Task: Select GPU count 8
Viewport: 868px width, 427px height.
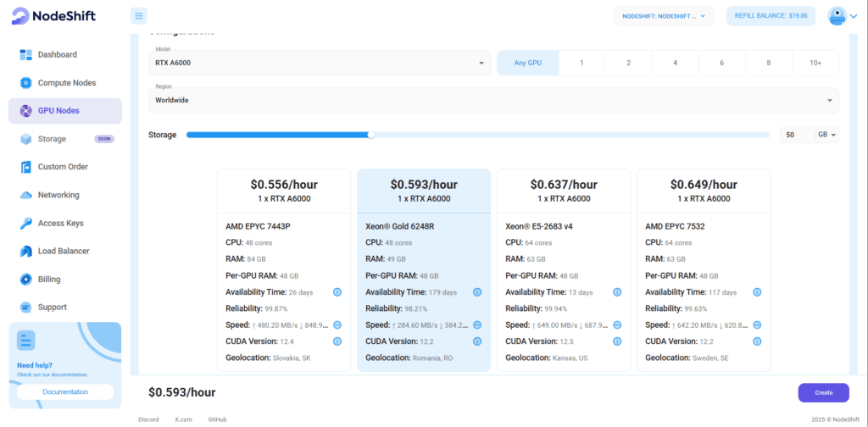Action: pyautogui.click(x=768, y=63)
